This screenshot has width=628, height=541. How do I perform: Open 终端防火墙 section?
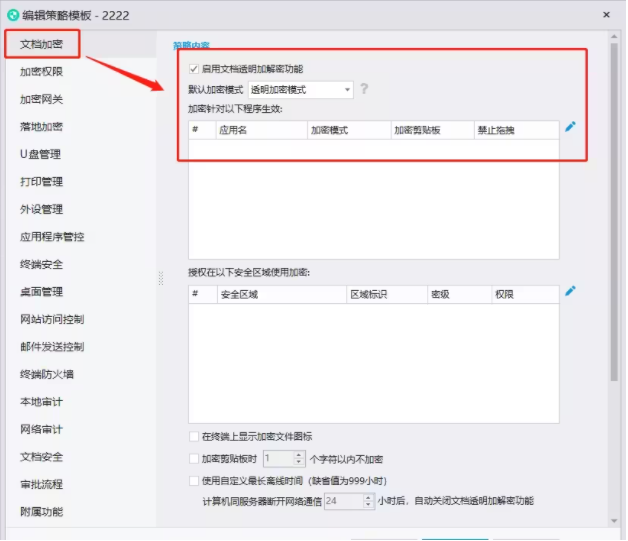point(47,374)
